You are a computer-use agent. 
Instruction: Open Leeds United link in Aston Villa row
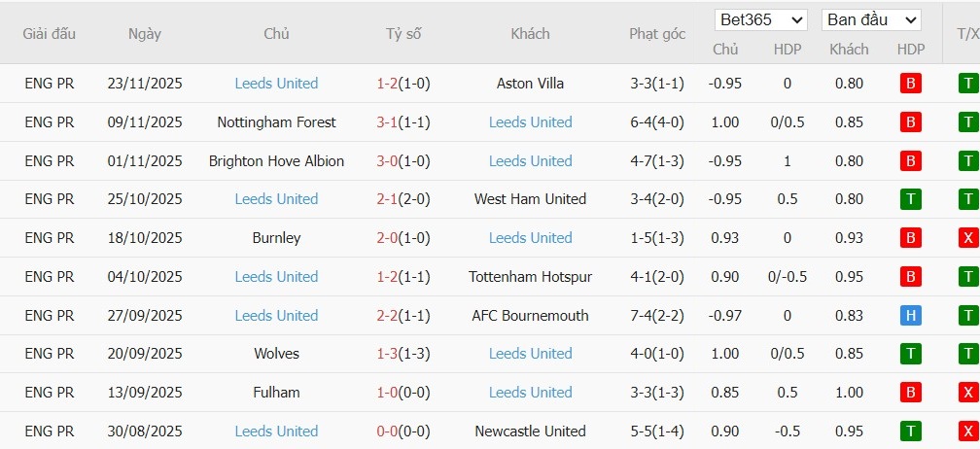click(276, 84)
